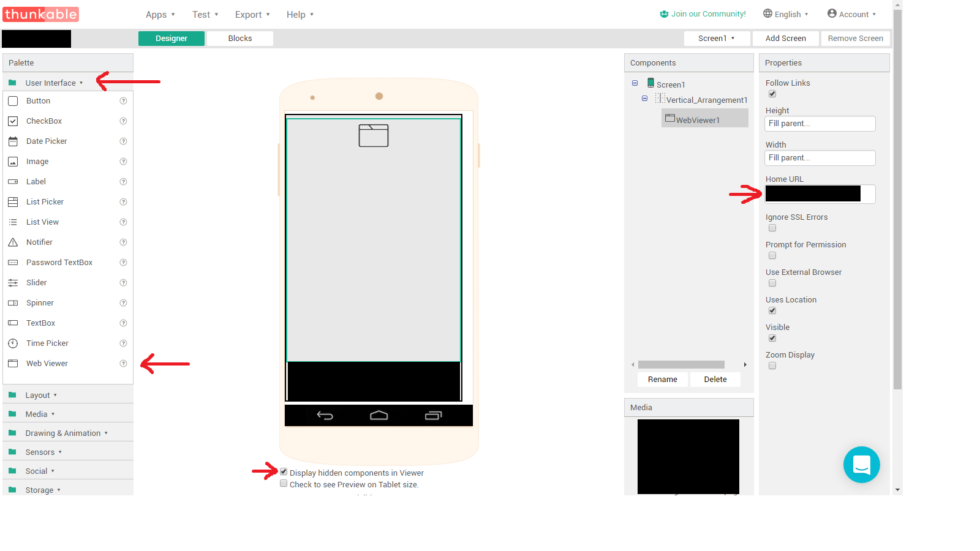
Task: Click the Remove Screen button
Action: 856,39
